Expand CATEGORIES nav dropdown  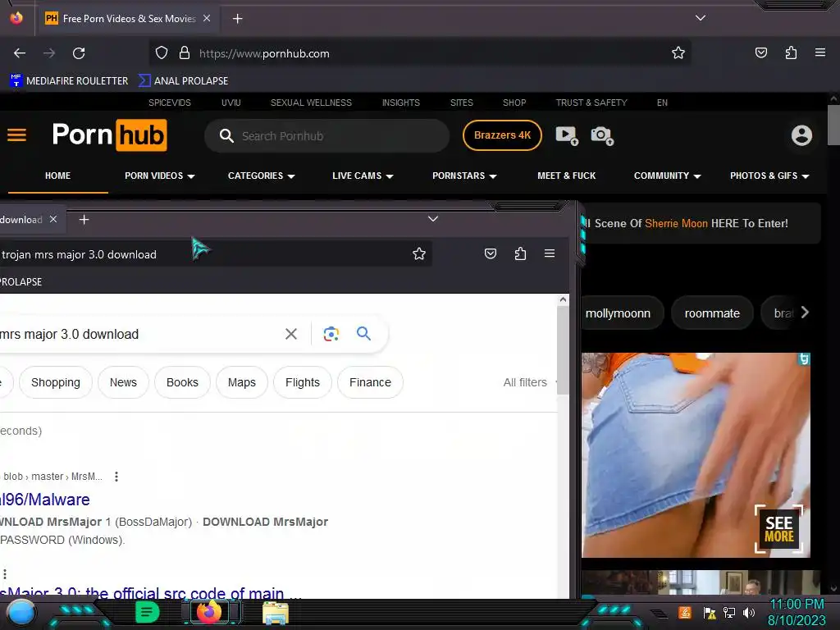262,176
